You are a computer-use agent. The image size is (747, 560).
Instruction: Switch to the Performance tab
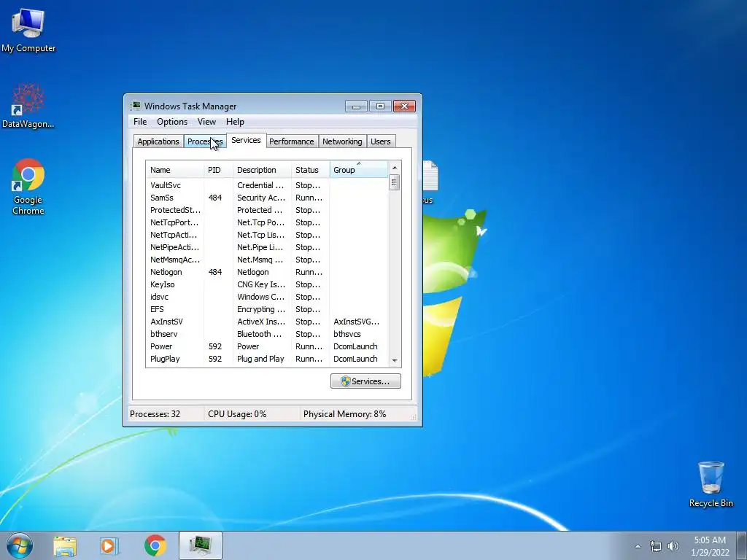292,141
